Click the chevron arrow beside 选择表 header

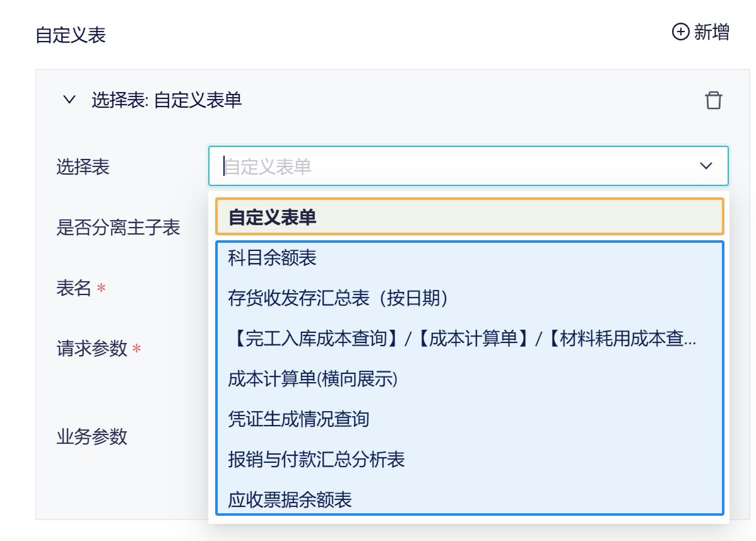point(69,100)
